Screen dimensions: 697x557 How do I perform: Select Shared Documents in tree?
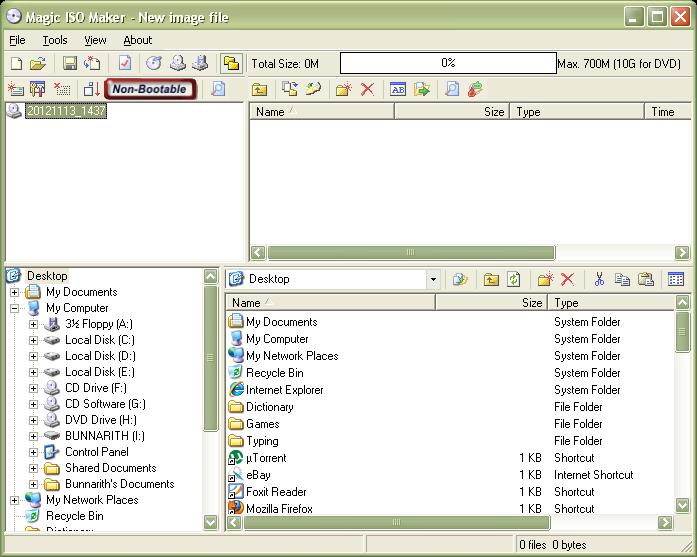pos(111,468)
